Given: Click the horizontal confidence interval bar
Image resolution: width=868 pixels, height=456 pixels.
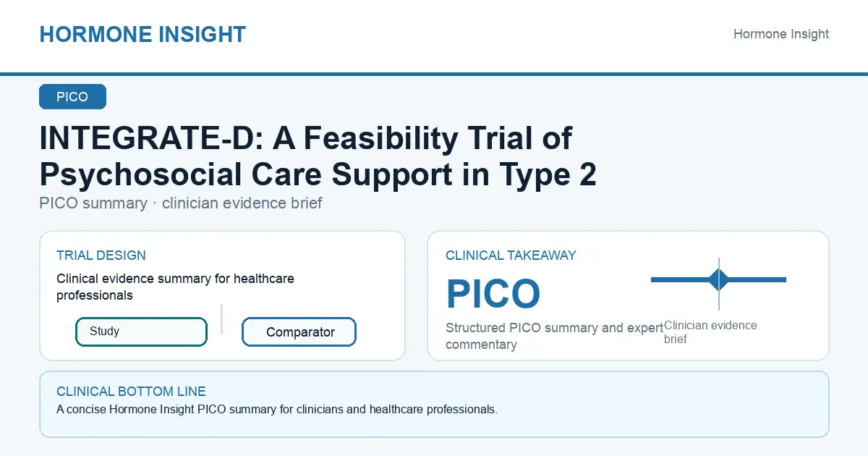Looking at the screenshot, I should pyautogui.click(x=718, y=279).
